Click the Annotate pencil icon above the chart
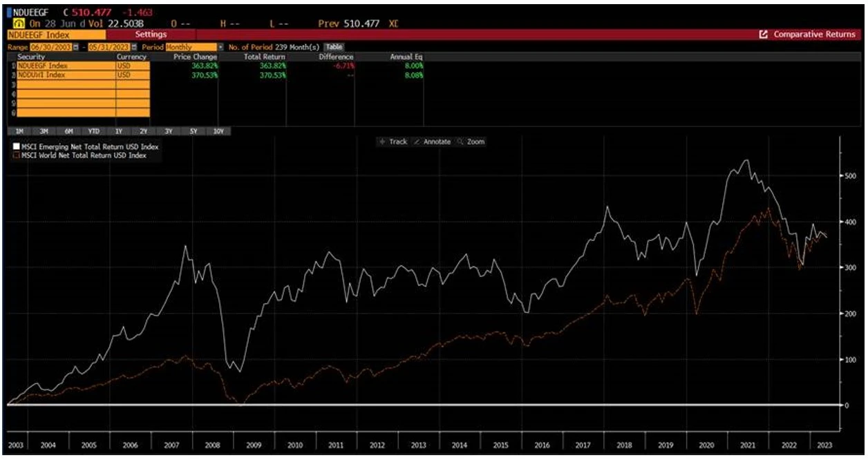 pyautogui.click(x=416, y=142)
